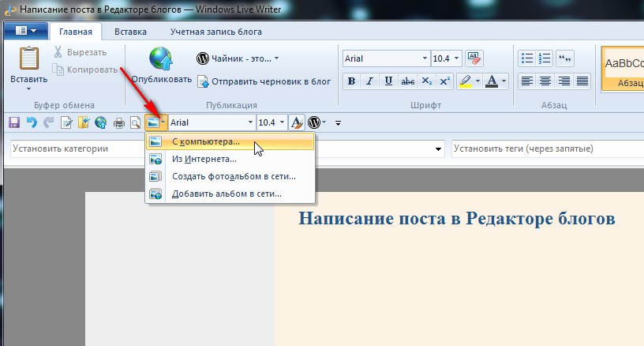
Task: Justify the text alignment
Action: coord(582,81)
